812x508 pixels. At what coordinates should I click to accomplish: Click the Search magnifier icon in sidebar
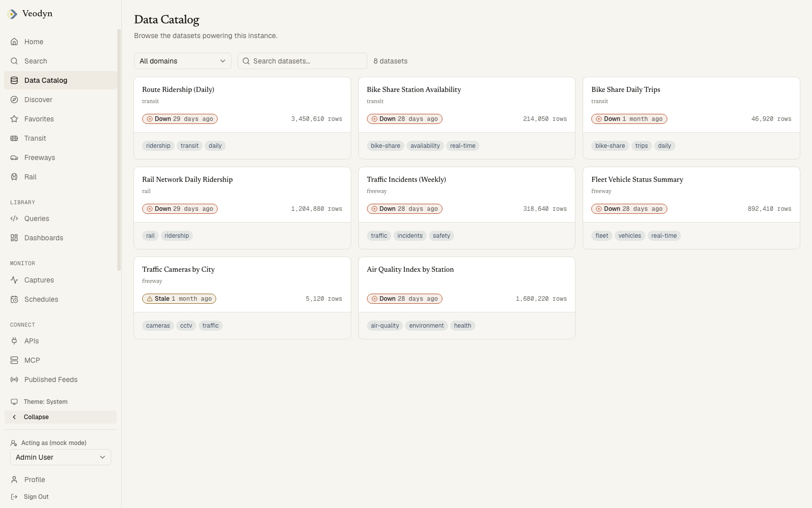point(14,61)
